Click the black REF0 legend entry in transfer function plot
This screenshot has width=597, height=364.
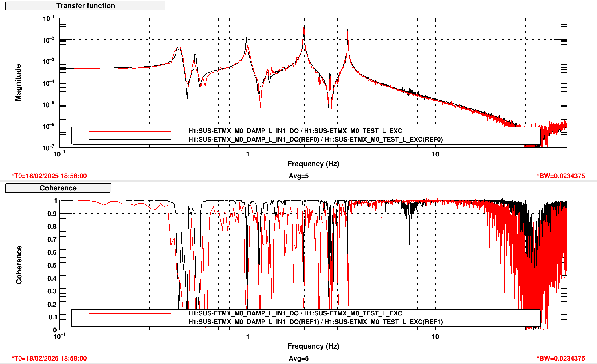(315, 140)
